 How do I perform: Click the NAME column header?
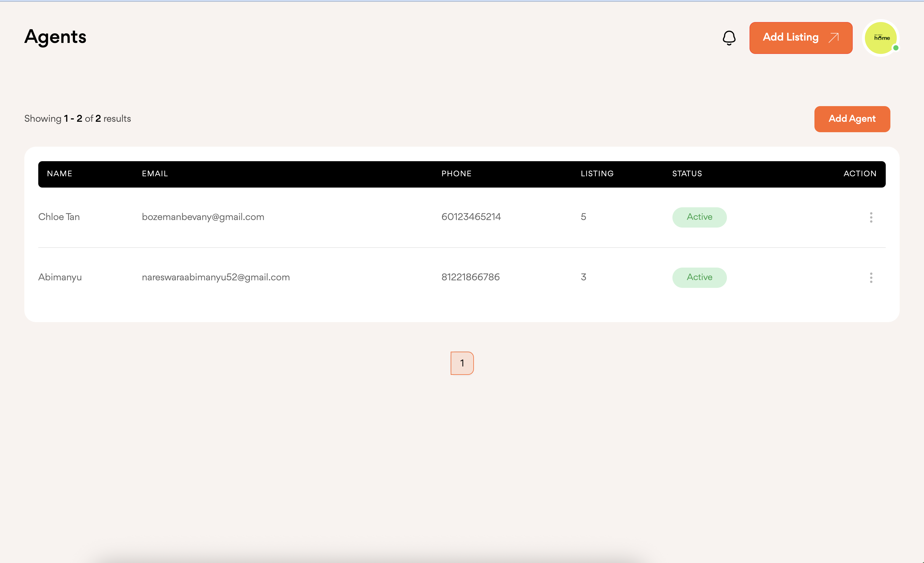click(60, 174)
